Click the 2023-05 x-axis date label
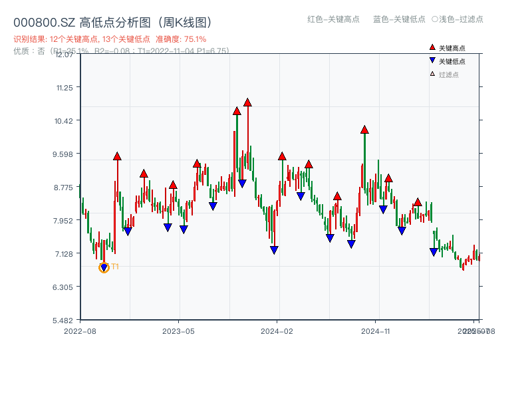Viewport: 532px width, 399px height. 178,331
